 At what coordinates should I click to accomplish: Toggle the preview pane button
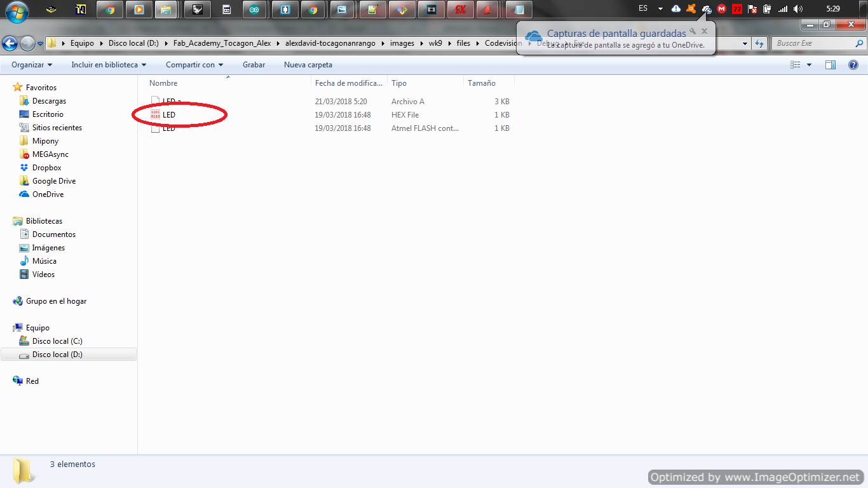point(831,65)
